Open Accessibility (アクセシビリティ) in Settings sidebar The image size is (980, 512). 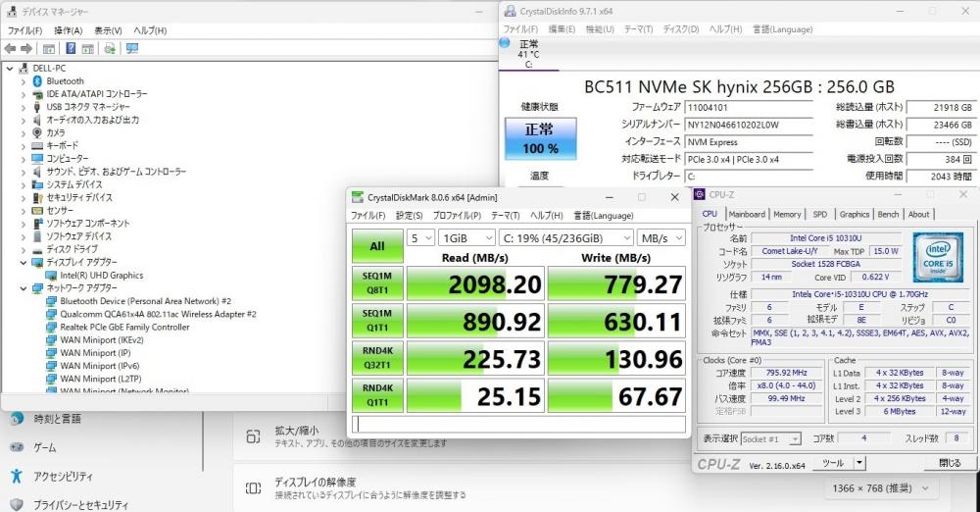pos(64,476)
